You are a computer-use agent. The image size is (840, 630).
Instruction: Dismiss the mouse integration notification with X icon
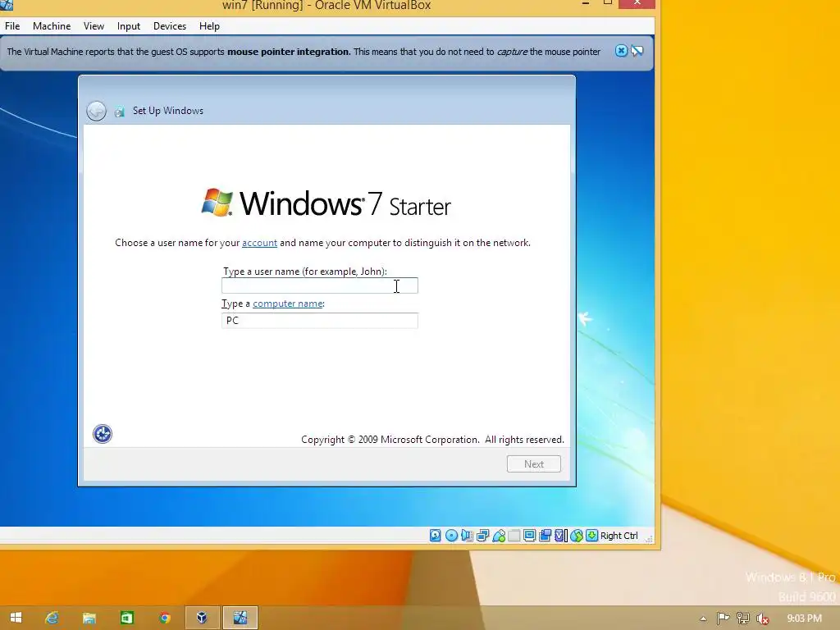[x=621, y=51]
